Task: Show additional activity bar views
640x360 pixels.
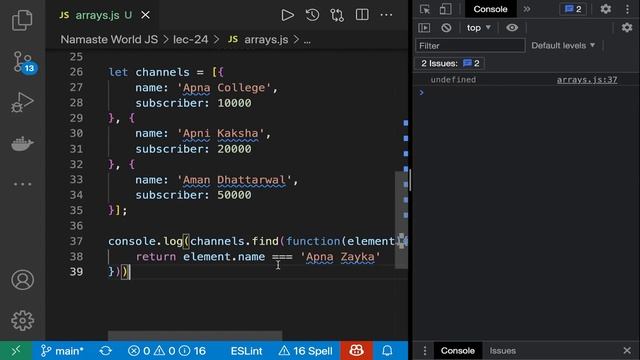Action: point(22,184)
